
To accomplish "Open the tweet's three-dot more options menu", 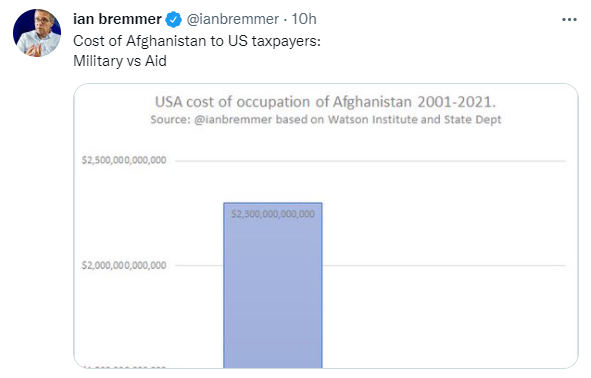I will click(569, 20).
